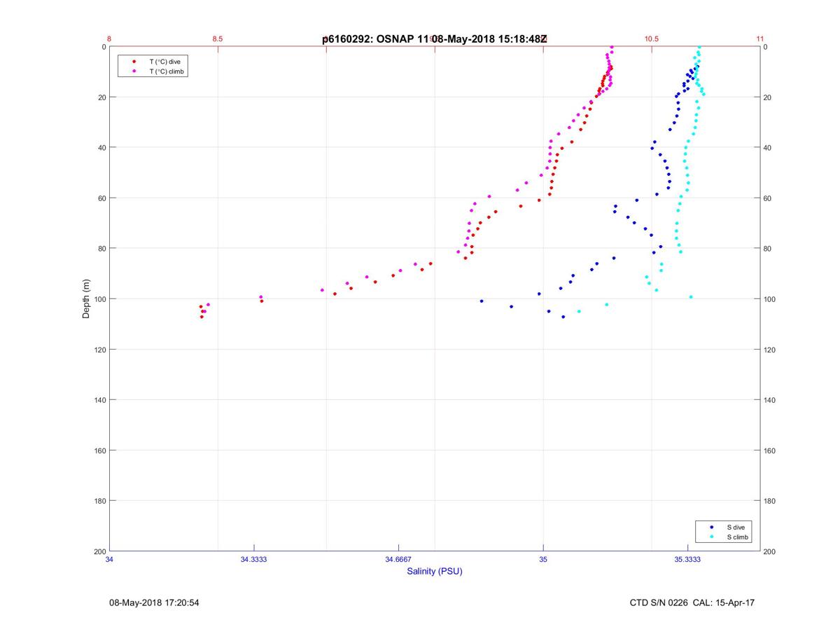The height and width of the screenshot is (620, 840).
Task: Select the 'Depth (m)' y-axis label
Action: tap(87, 298)
